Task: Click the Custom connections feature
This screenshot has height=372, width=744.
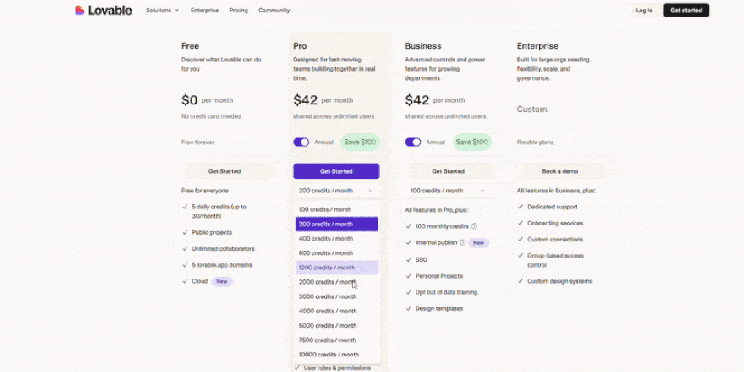Action: pos(555,239)
